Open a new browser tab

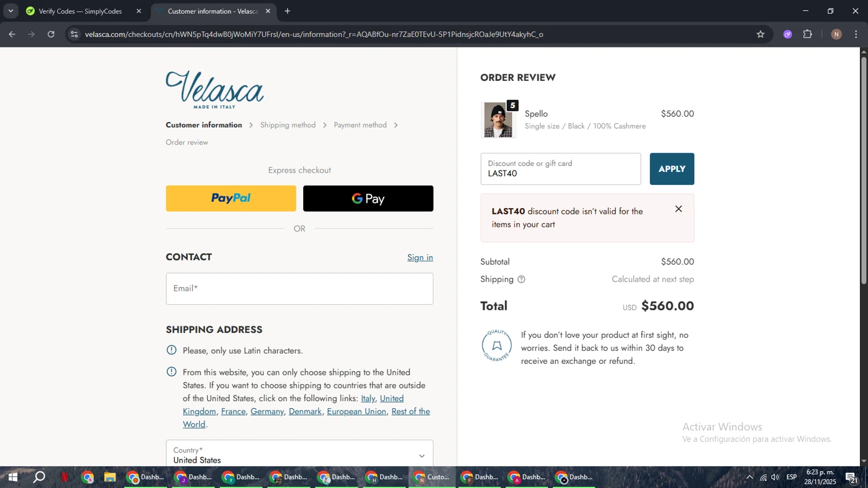(x=288, y=11)
